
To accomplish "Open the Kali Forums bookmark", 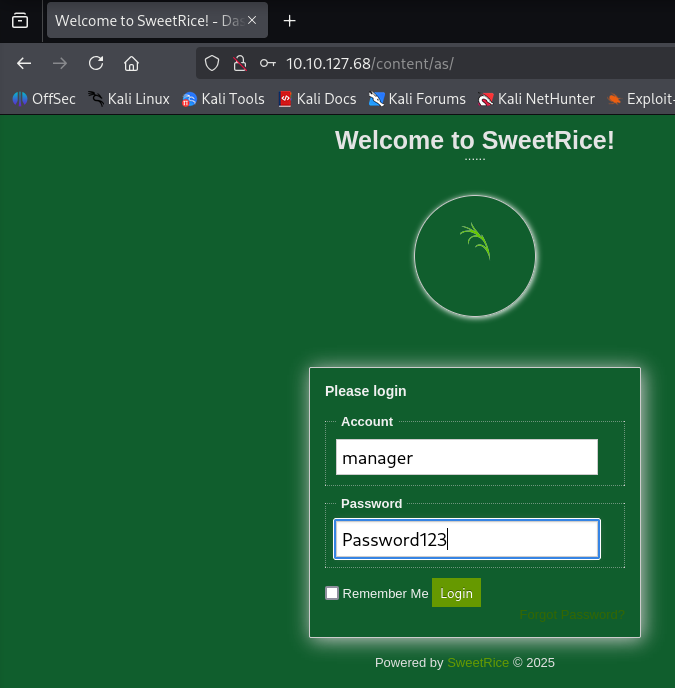I will (417, 99).
